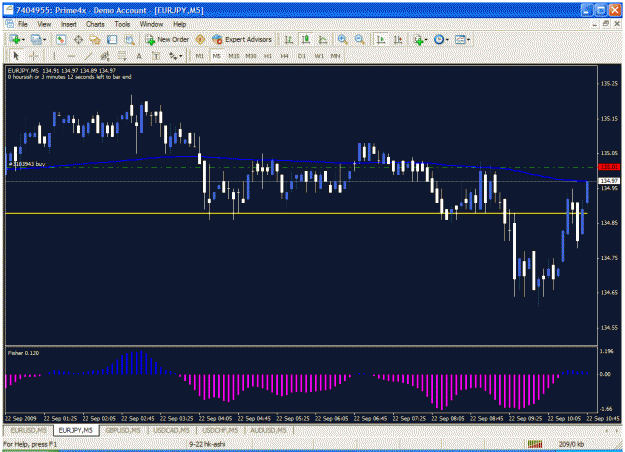Select the Horizontal Line drawing tool
Viewport: 625px width, 452px height.
(x=71, y=56)
